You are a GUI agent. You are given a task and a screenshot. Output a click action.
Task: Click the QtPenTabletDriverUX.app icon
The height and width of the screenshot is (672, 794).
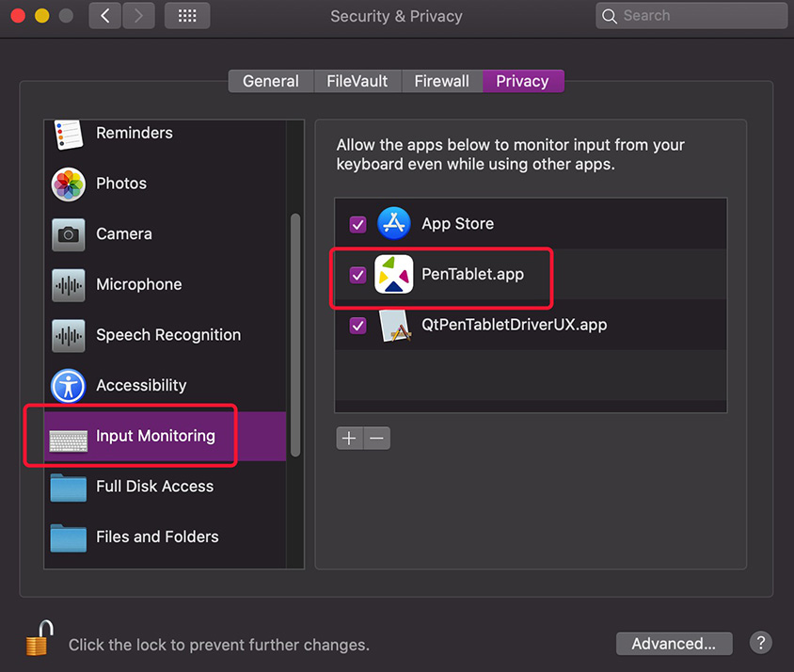click(x=395, y=326)
